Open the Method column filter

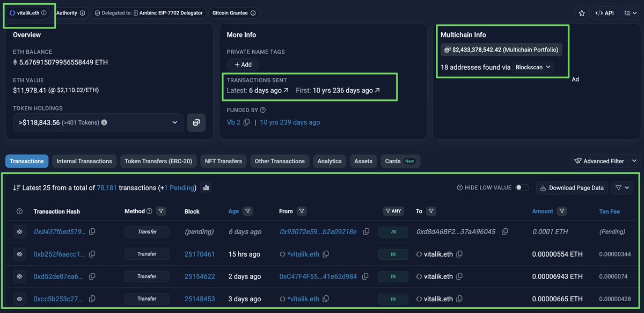[x=161, y=212]
